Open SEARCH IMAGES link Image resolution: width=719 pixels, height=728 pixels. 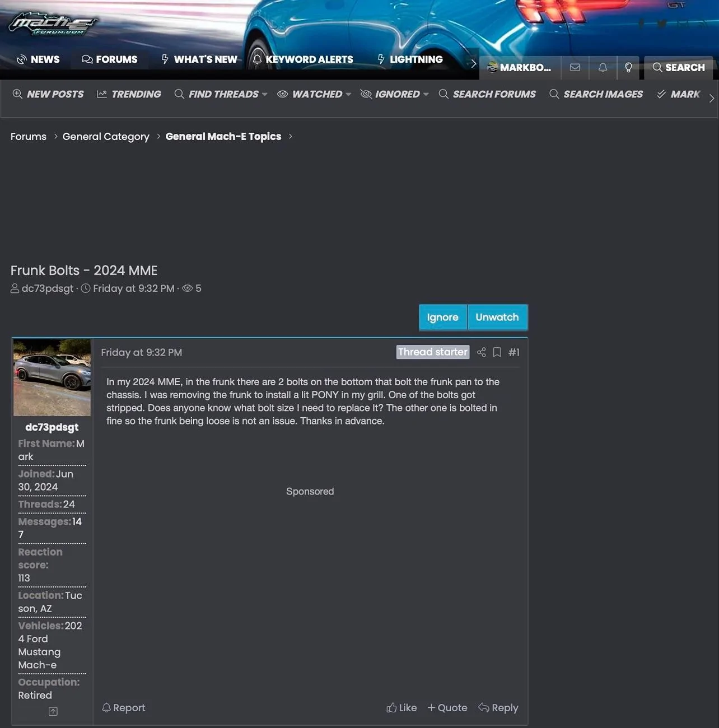point(596,94)
